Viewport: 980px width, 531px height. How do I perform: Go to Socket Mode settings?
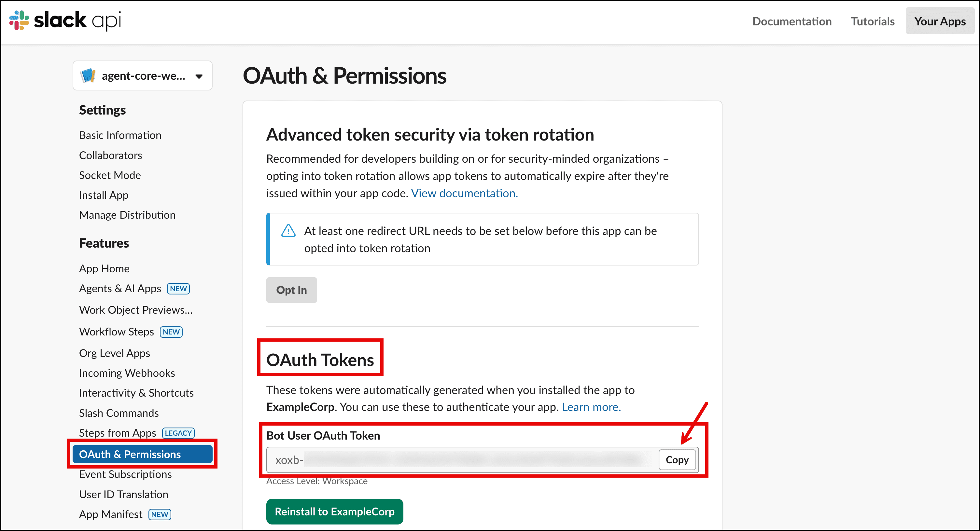pos(110,175)
